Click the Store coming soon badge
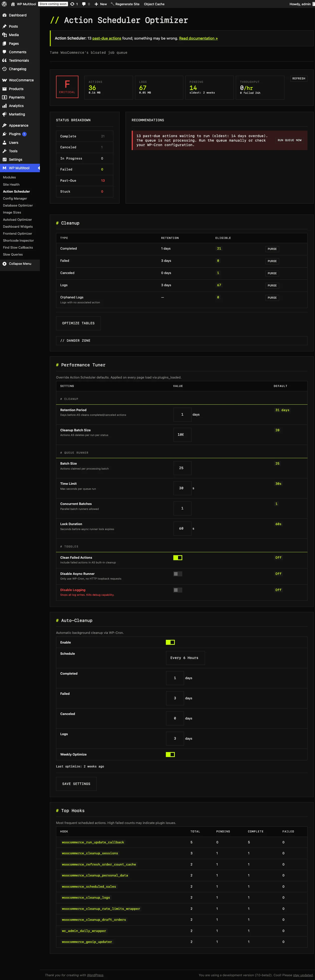Image resolution: width=315 pixels, height=980 pixels. tap(53, 4)
